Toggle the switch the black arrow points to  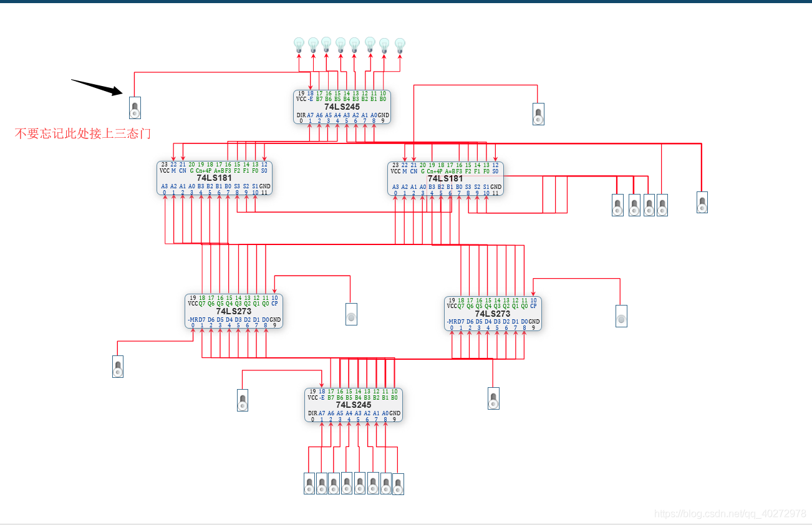pos(134,108)
